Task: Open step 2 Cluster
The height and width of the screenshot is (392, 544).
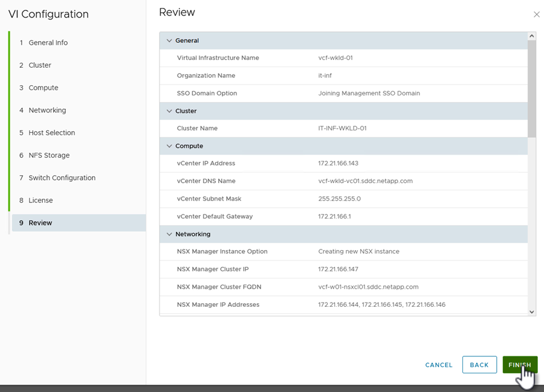Action: tap(40, 65)
